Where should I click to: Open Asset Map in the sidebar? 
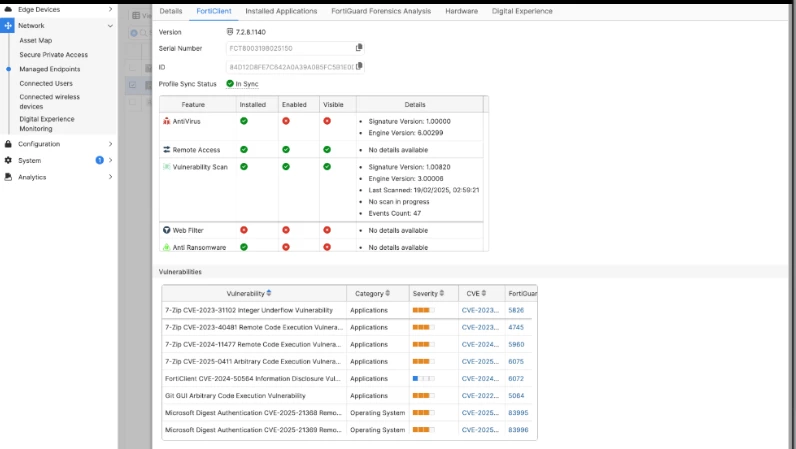pos(36,40)
